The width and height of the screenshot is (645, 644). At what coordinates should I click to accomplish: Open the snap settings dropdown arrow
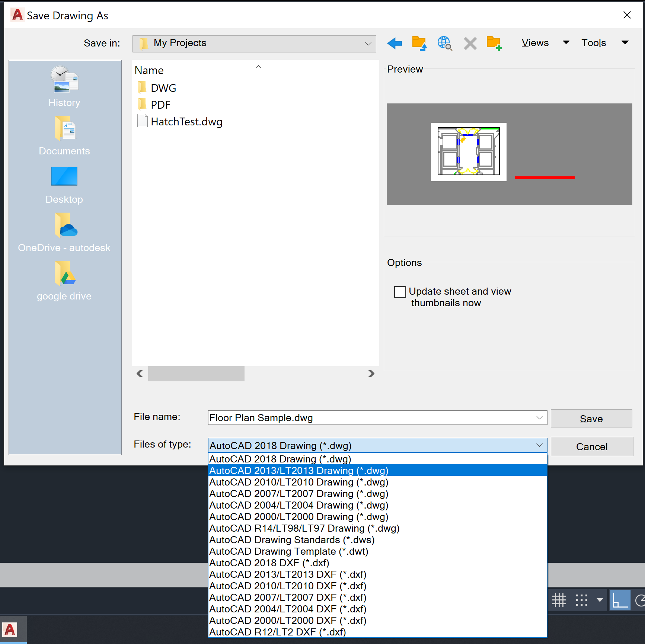(x=600, y=600)
